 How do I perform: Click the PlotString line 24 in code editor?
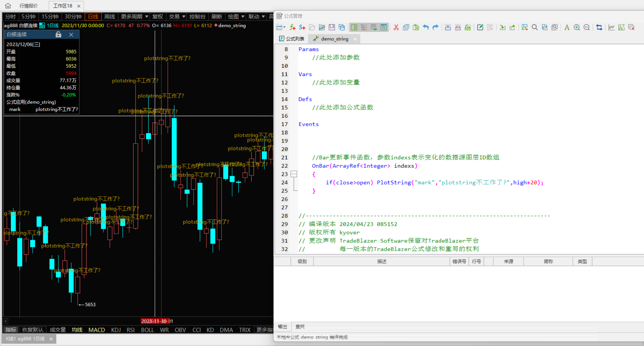[434, 182]
